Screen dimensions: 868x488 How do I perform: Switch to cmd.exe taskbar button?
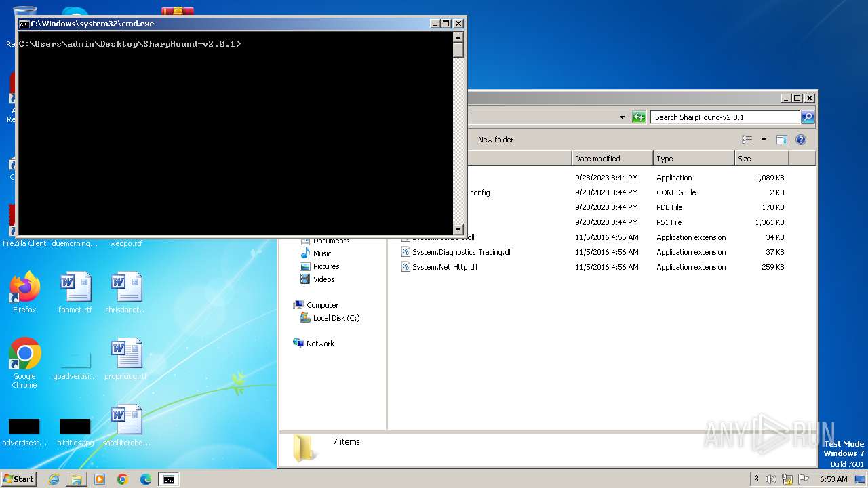click(168, 479)
